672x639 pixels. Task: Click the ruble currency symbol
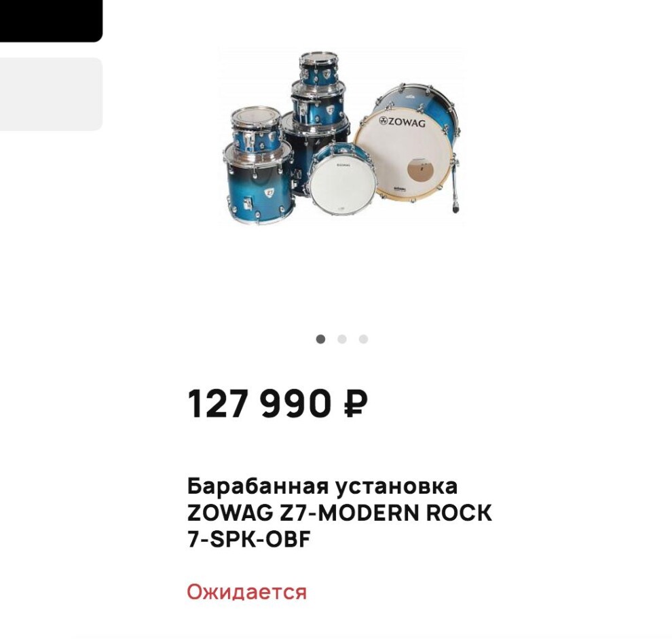pyautogui.click(x=356, y=403)
